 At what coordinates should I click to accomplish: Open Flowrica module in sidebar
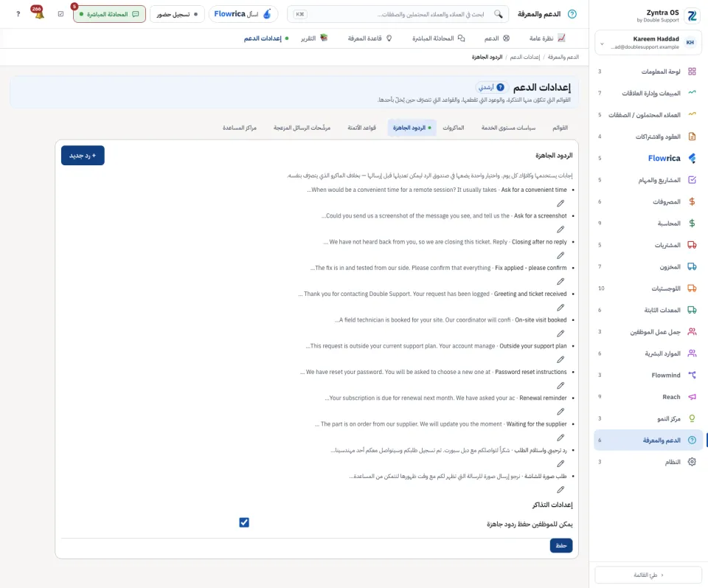click(x=648, y=158)
